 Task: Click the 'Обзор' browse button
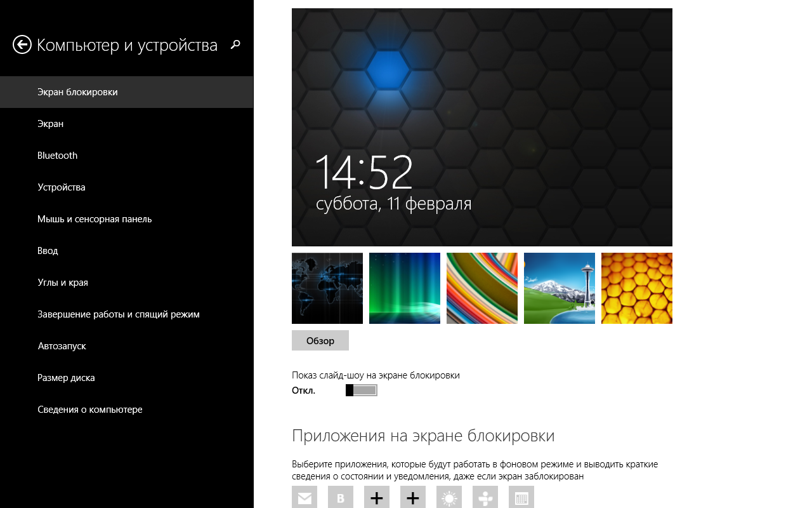[320, 340]
